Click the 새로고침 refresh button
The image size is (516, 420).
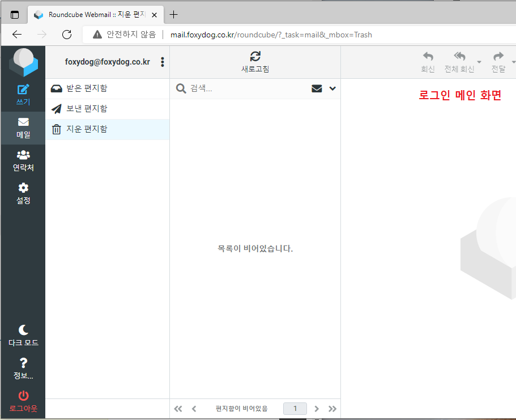255,62
